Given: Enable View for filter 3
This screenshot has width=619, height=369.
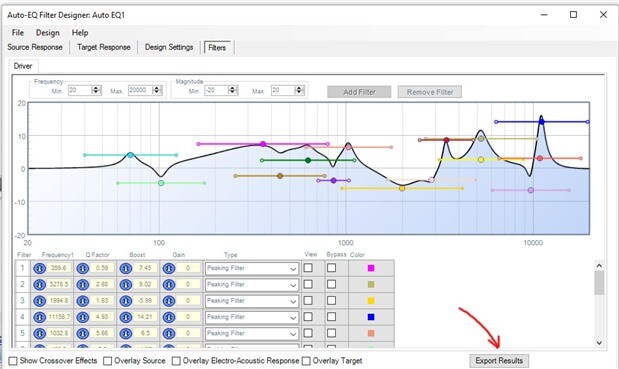Looking at the screenshot, I should [308, 300].
